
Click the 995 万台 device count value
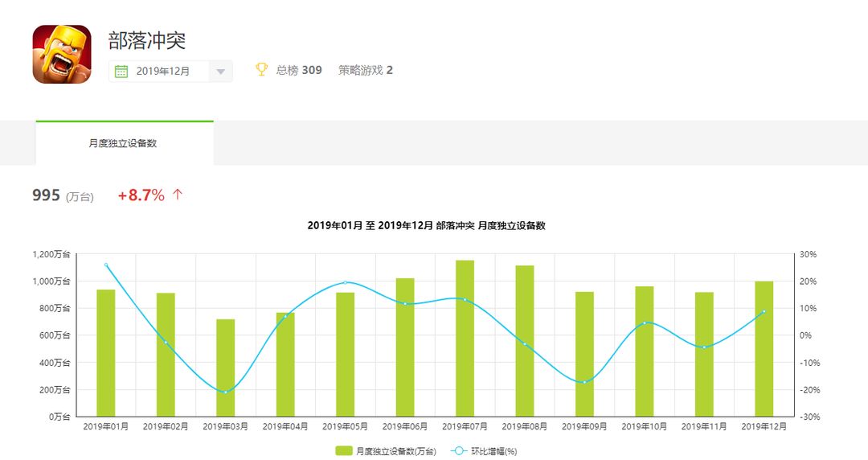63,195
